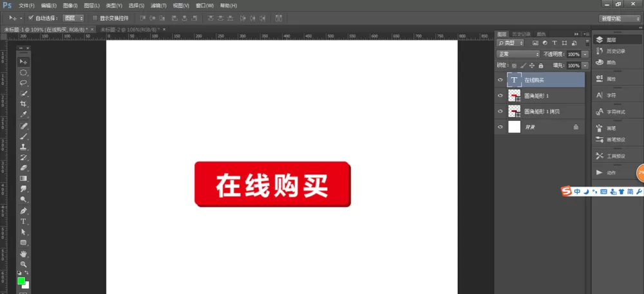
Task: Select the Lasso tool
Action: pos(23,83)
